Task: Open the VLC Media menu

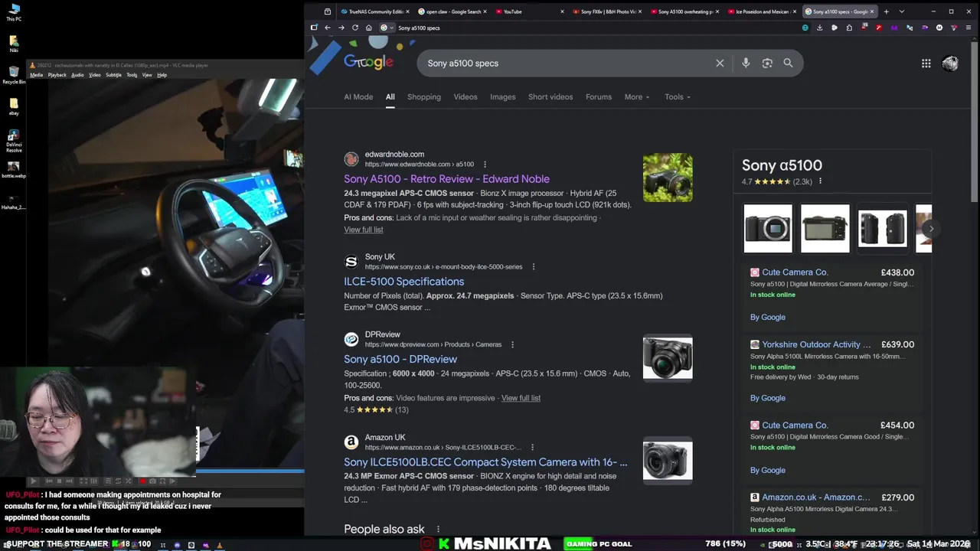Action: click(36, 75)
